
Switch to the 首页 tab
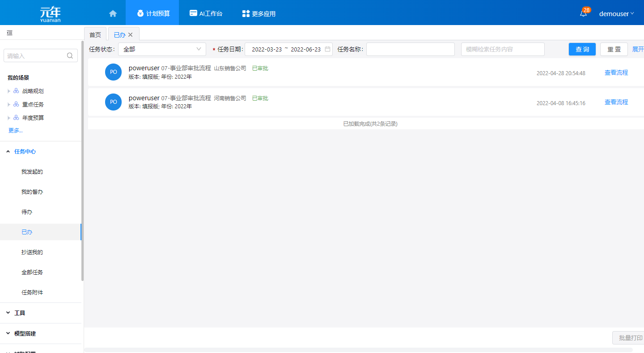[95, 35]
